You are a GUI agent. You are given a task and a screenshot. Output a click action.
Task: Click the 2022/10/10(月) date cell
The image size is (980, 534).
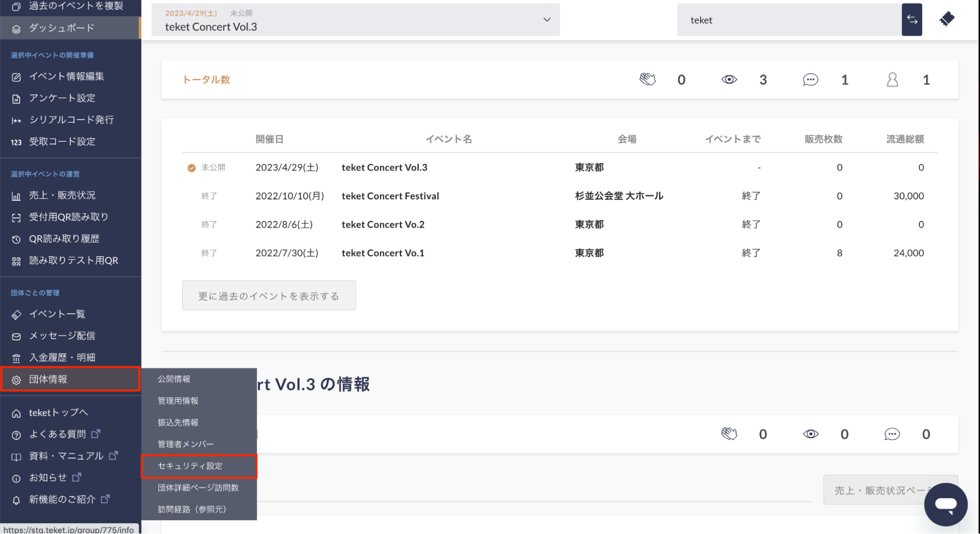(290, 196)
